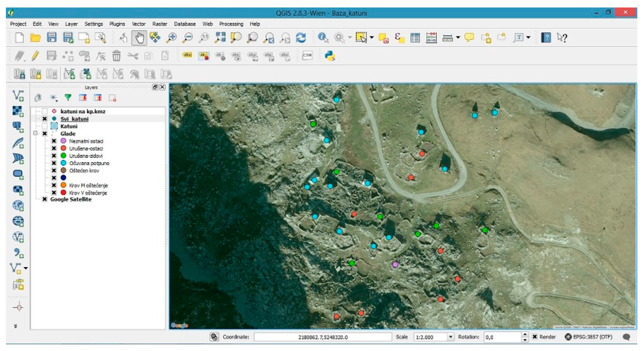Hide the Google Satellite layer
This screenshot has width=644, height=351.
[x=45, y=199]
